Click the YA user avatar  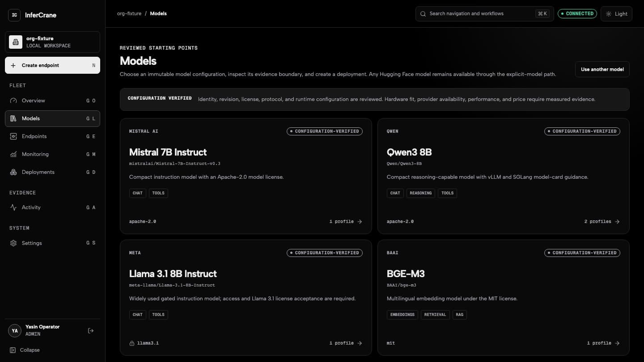click(15, 331)
